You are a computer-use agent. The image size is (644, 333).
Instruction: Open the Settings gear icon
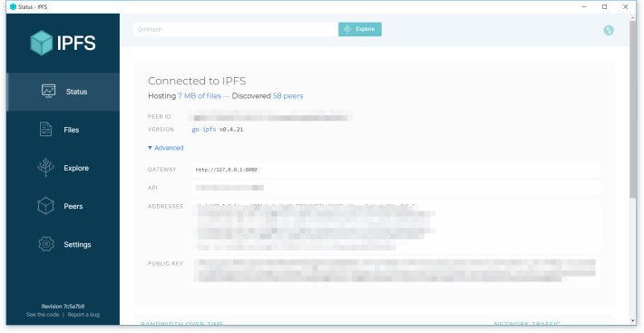tap(46, 244)
